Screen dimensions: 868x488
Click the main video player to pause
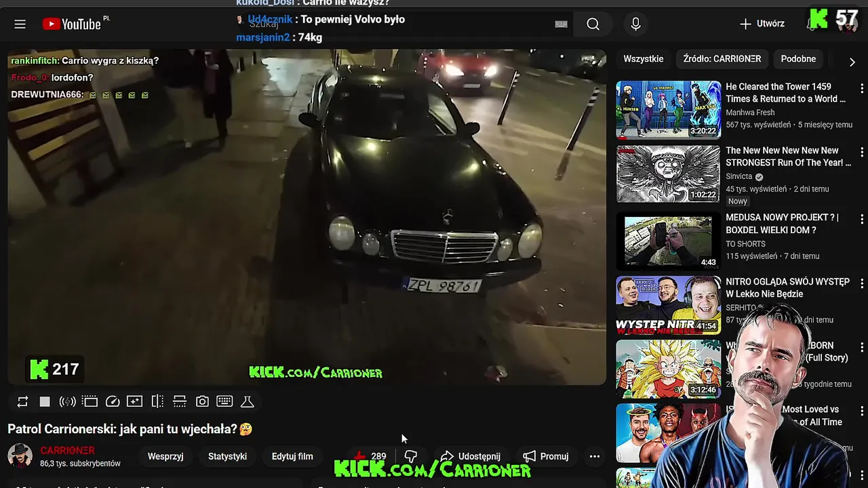[x=307, y=217]
